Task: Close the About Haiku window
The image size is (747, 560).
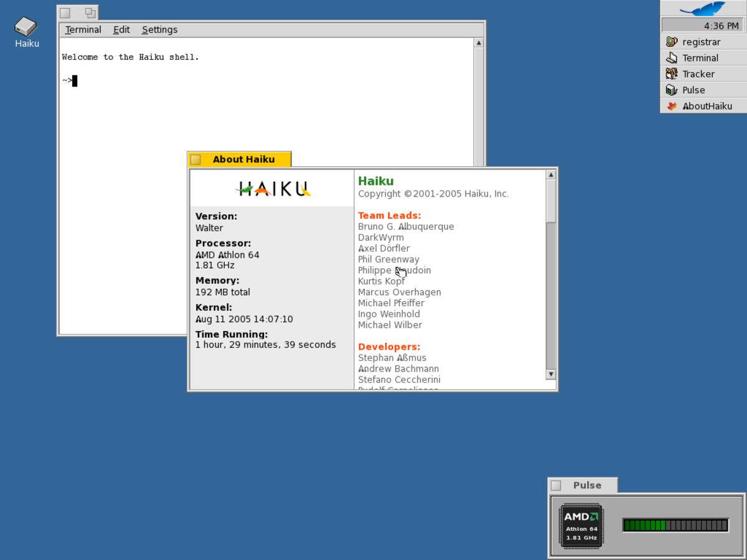Action: (x=195, y=159)
